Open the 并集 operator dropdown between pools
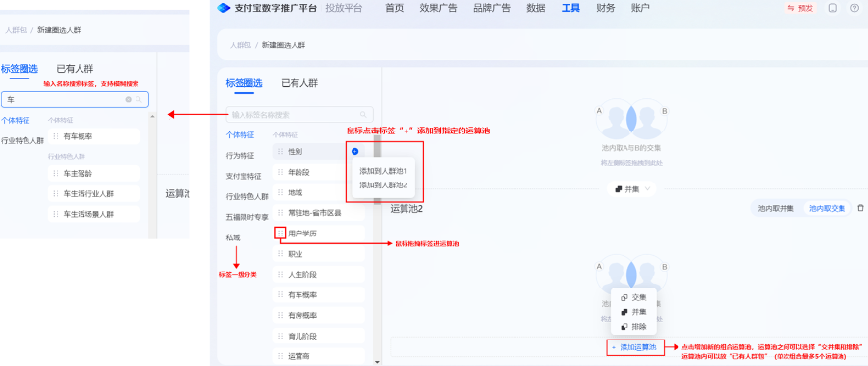Viewport: 868px width, 366px height. pos(631,189)
